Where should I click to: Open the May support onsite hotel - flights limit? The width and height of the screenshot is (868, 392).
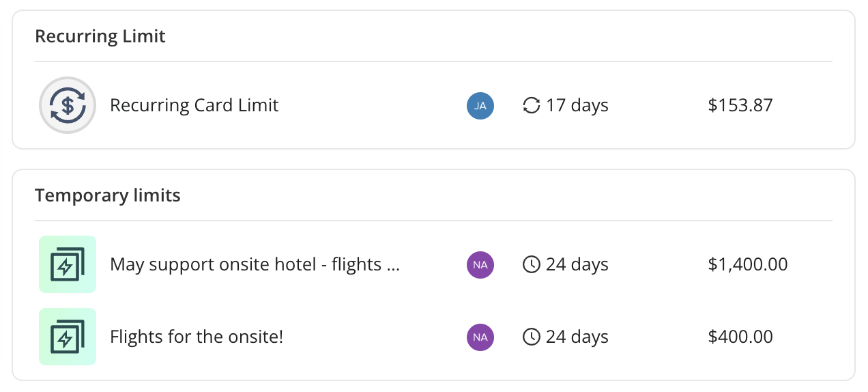[x=255, y=264]
